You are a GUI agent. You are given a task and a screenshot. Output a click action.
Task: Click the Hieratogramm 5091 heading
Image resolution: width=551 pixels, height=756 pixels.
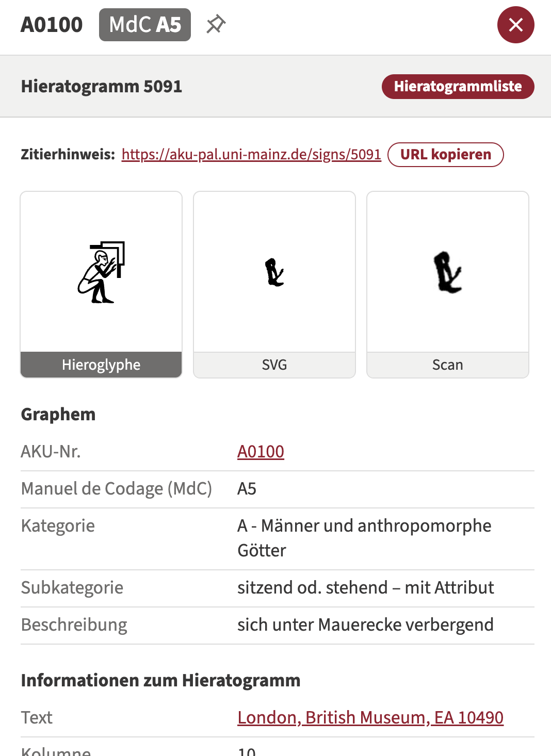pyautogui.click(x=102, y=86)
